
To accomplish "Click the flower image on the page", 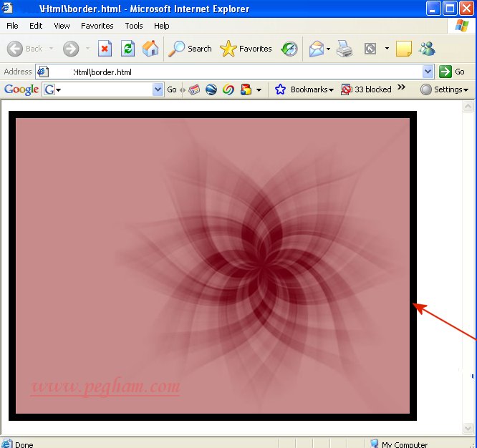I will click(213, 266).
